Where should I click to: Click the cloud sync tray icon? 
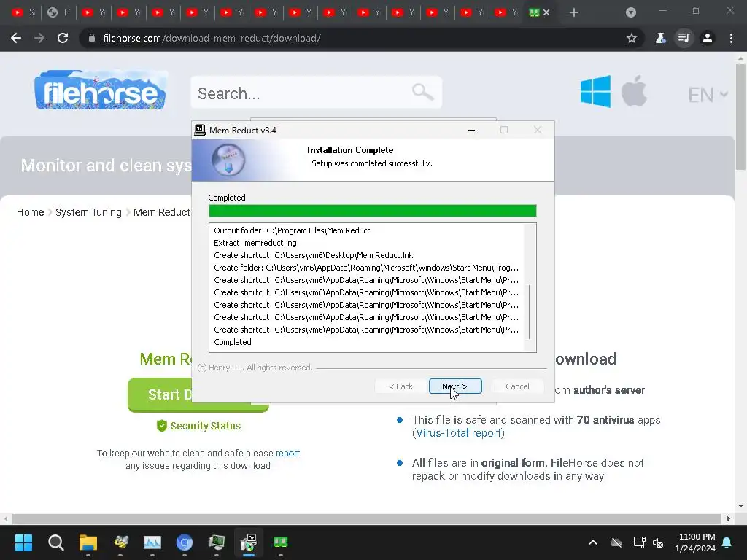(616, 542)
